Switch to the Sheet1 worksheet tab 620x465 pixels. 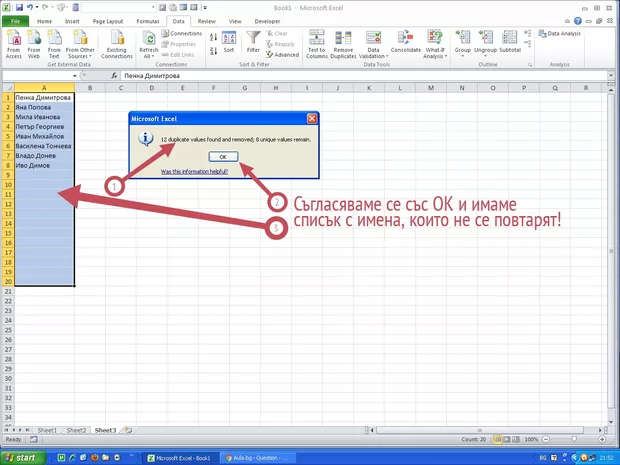48,429
